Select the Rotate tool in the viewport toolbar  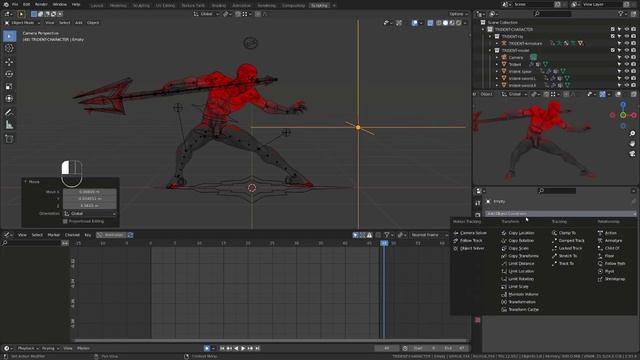pos(9,74)
